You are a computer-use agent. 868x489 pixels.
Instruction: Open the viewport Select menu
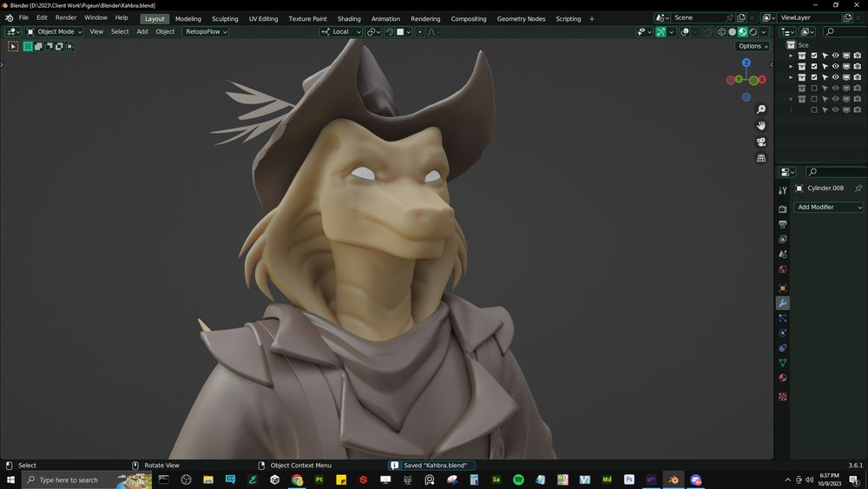coord(120,31)
